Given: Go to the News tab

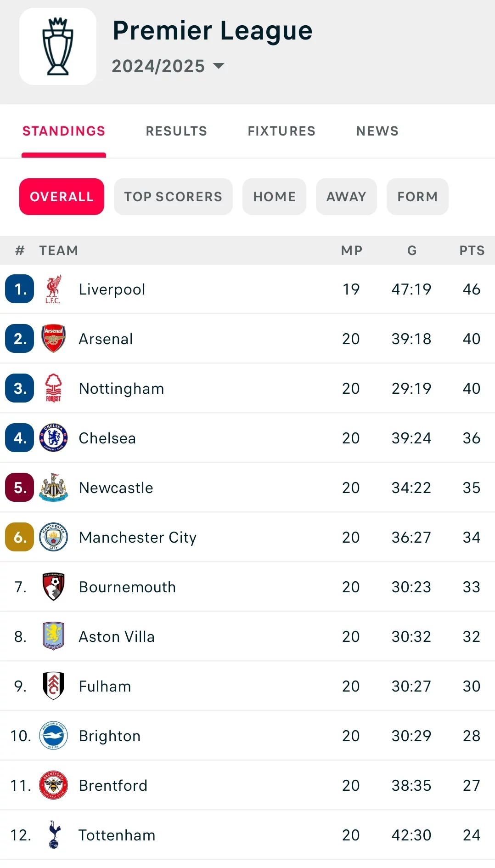Looking at the screenshot, I should click(377, 131).
